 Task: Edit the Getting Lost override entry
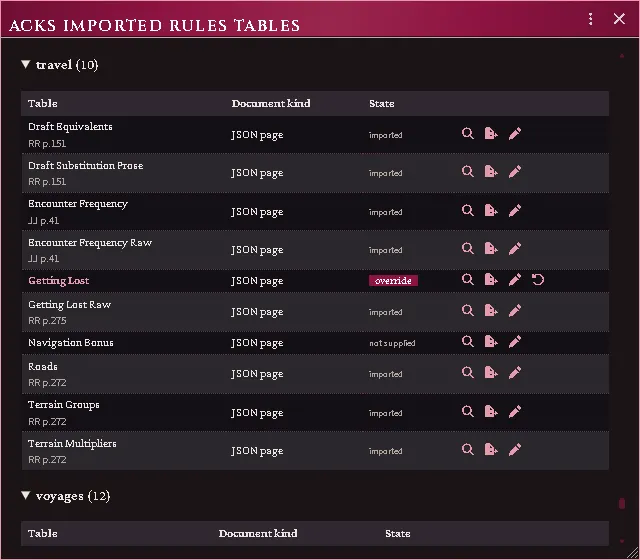[515, 280]
